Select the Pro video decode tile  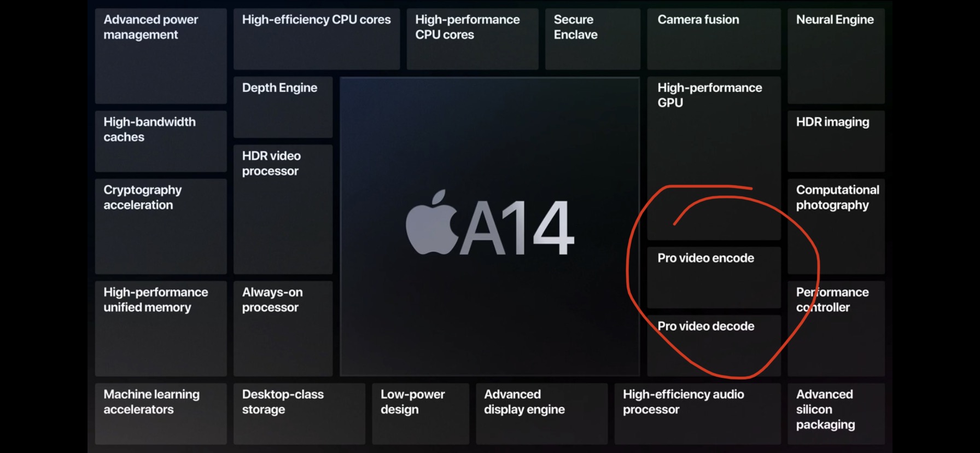point(714,346)
